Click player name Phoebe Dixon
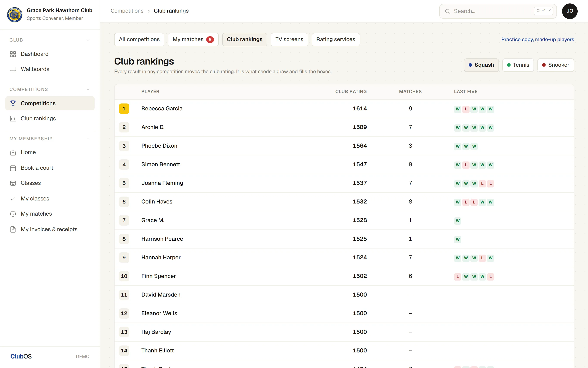Screen dimensions: 588x368 tap(159, 146)
